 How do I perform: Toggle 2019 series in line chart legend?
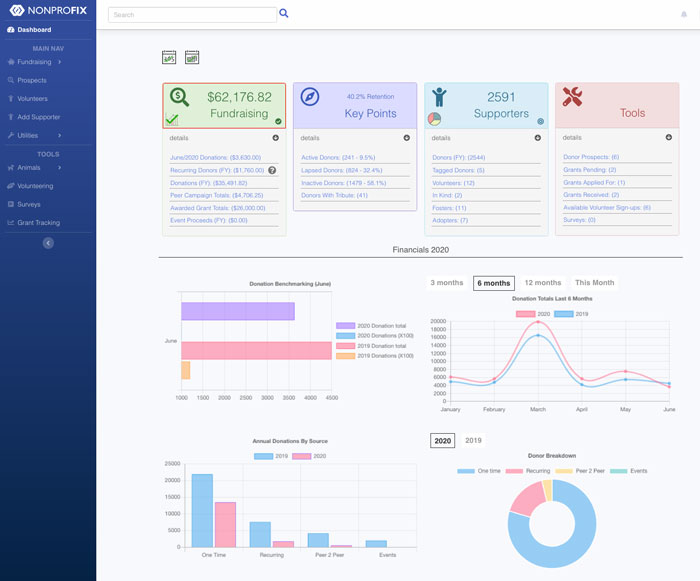pos(571,314)
